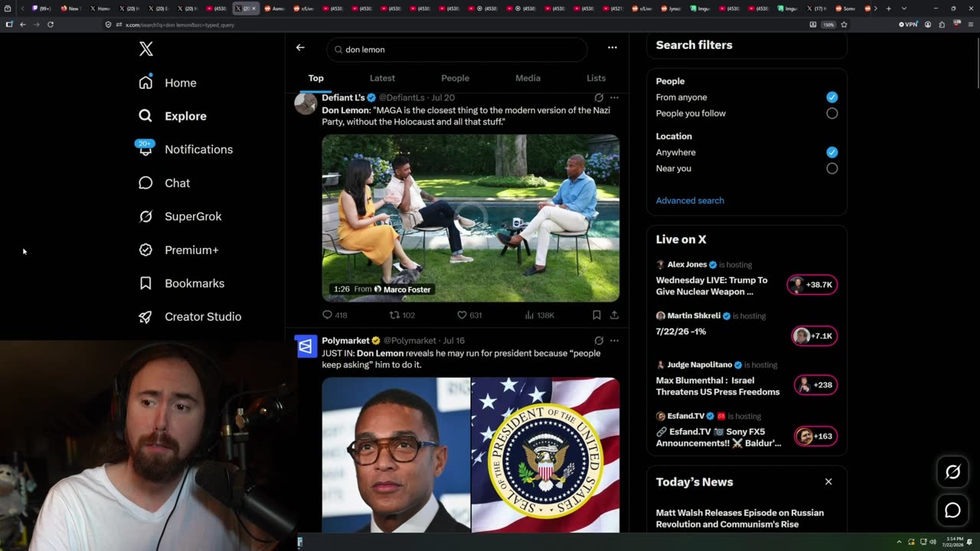Join the +7.1K listeners button
This screenshot has height=551, width=980.
click(x=815, y=336)
